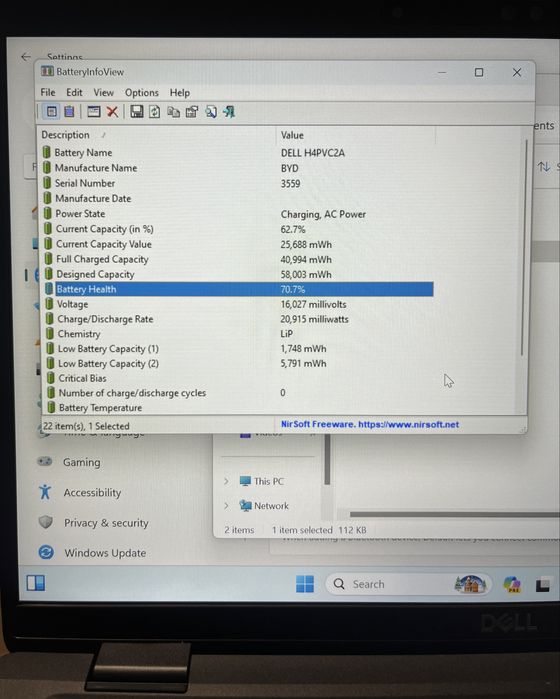Click the Accessibility icon in Settings sidebar
Screen dimensions: 560x699
pos(45,492)
